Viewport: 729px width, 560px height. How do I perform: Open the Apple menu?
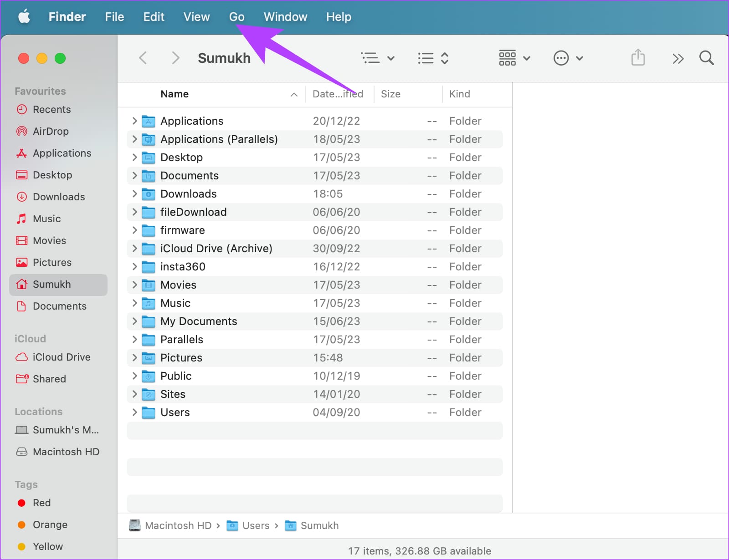24,17
